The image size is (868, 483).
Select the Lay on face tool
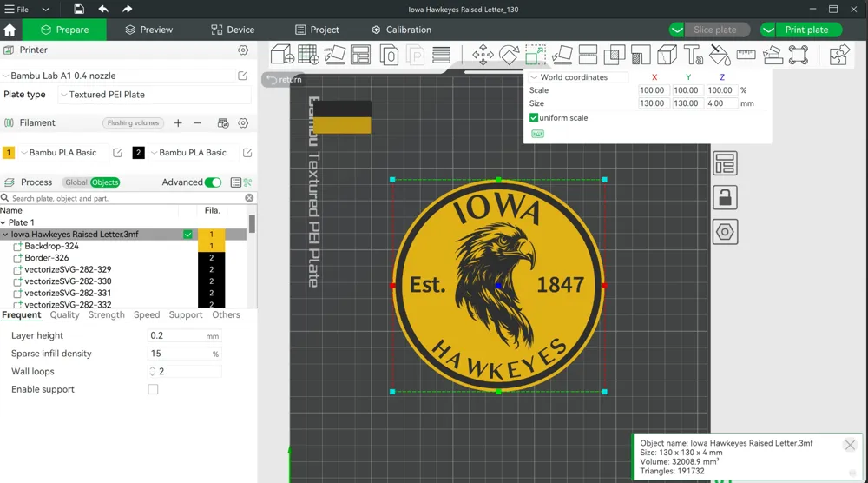click(562, 56)
